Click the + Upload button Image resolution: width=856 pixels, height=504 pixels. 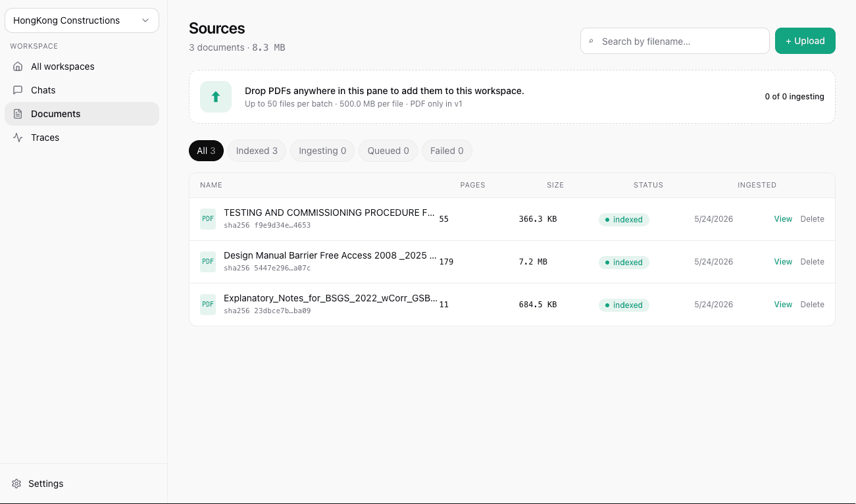pos(805,41)
